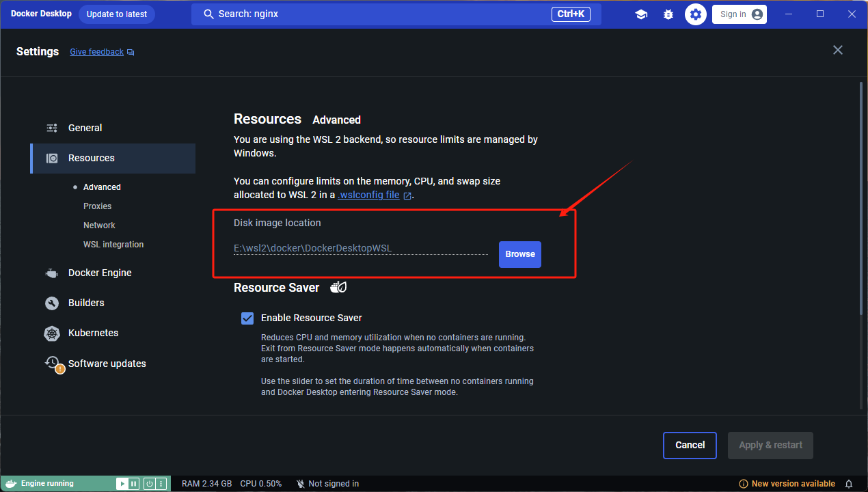This screenshot has height=492, width=868.
Task: Select General settings section
Action: (x=113, y=128)
